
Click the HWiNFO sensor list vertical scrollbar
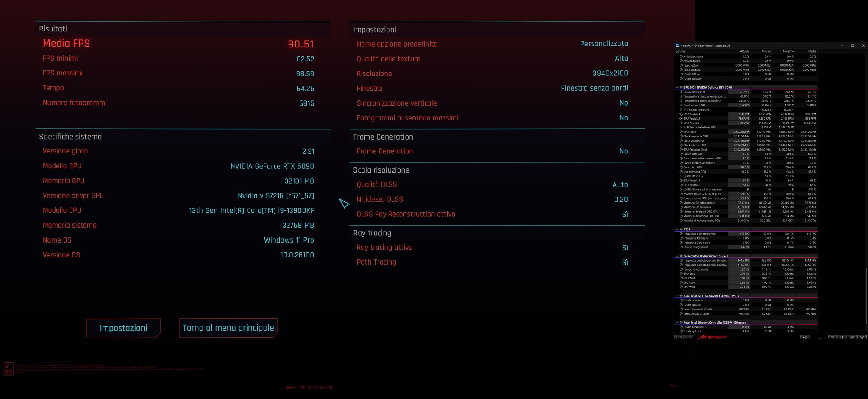click(866, 295)
